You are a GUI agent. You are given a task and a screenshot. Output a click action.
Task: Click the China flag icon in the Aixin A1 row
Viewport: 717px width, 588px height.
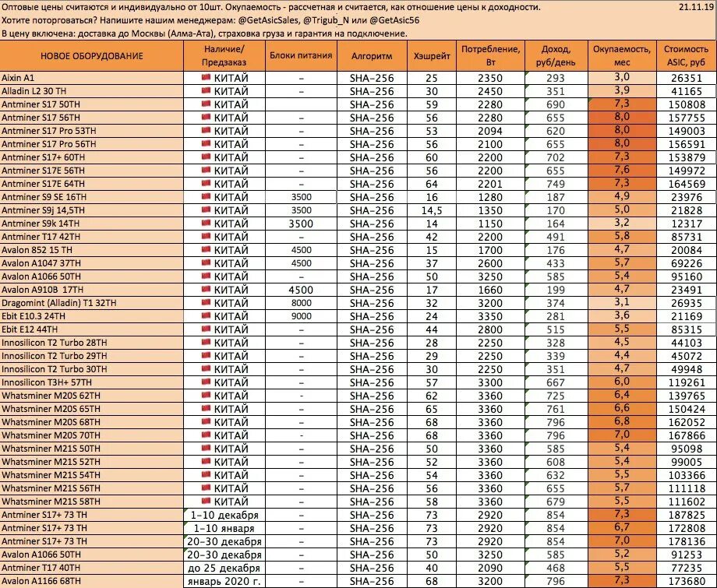[207, 76]
